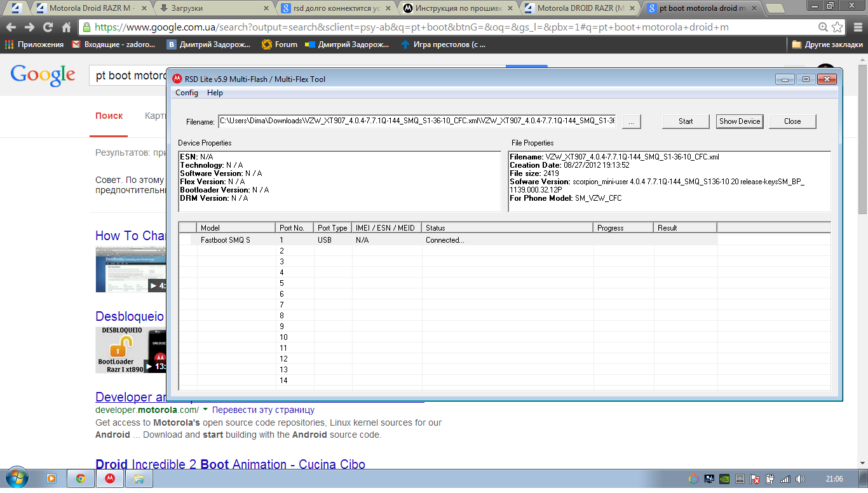Open the NVIDIA tray icon
Viewport: 868px width, 493px height.
coord(724,478)
